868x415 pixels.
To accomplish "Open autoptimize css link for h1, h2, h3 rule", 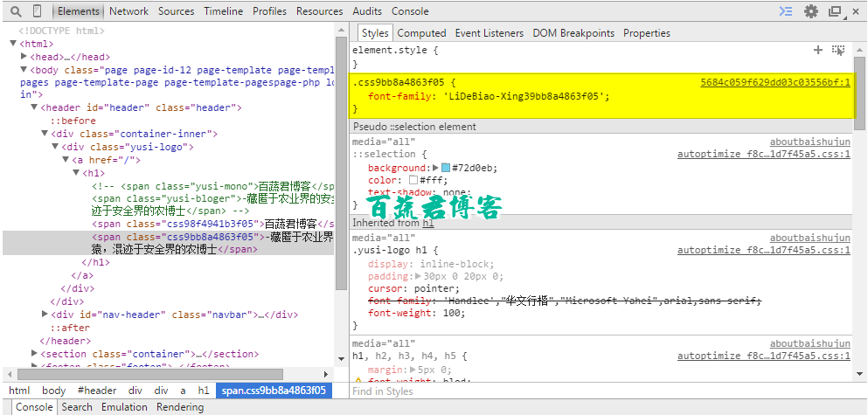I will coord(764,356).
